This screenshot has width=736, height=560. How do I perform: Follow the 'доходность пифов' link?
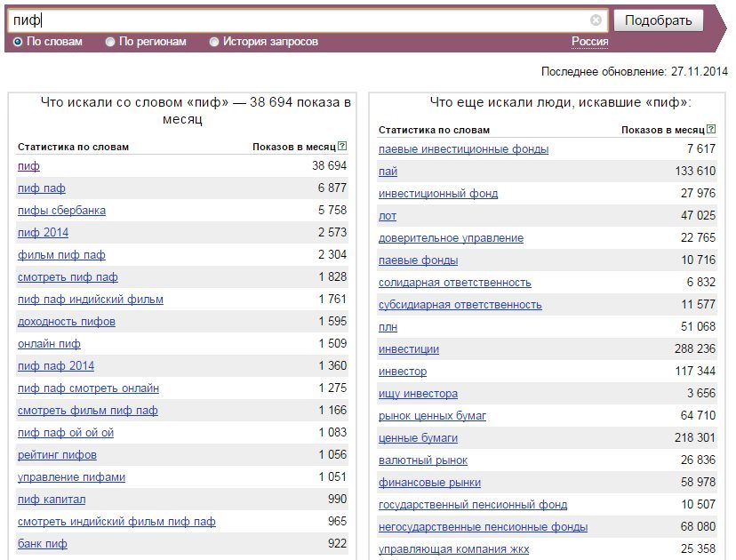pos(66,322)
